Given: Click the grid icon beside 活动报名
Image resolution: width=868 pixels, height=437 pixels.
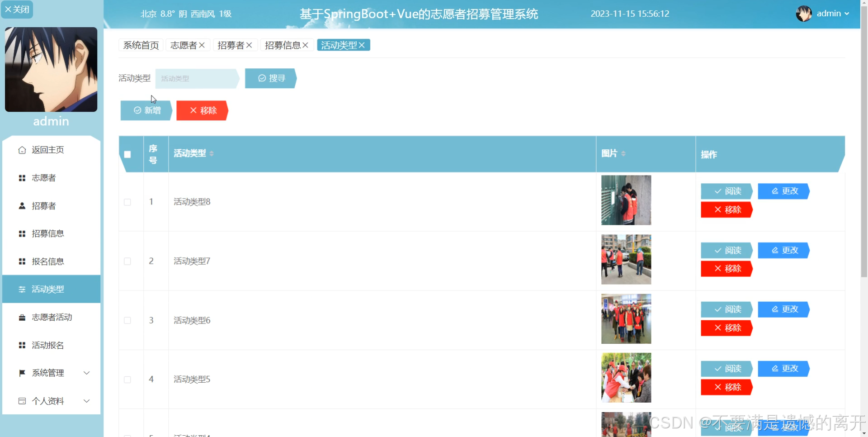Looking at the screenshot, I should [x=22, y=345].
